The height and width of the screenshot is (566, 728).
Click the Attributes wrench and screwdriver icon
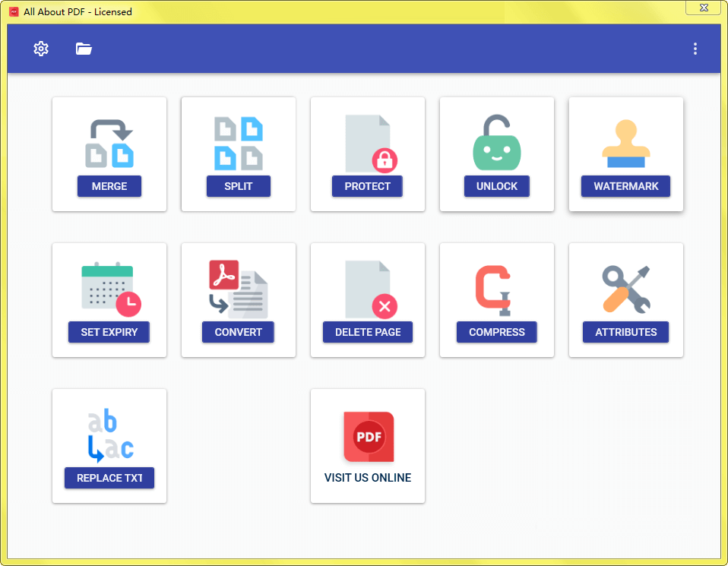[625, 289]
